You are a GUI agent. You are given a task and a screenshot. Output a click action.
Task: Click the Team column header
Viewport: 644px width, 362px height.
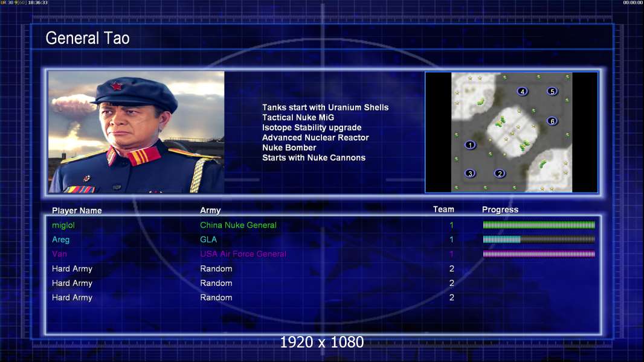coord(443,209)
